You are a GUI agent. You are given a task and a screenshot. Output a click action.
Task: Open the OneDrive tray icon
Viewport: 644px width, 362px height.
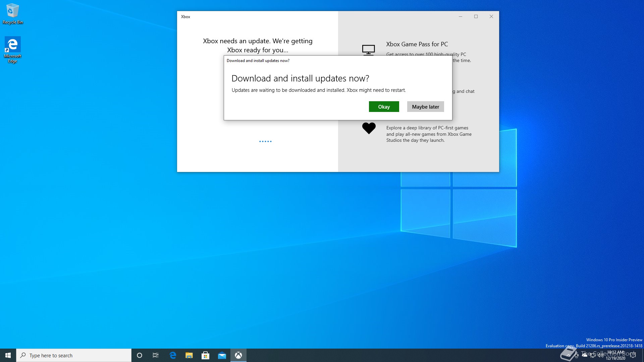(585, 355)
